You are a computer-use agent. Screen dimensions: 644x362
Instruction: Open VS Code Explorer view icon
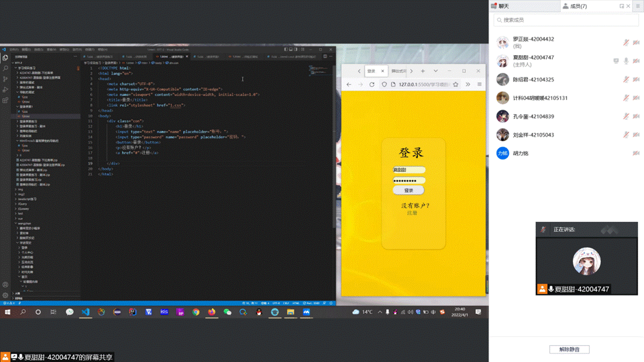(x=5, y=58)
